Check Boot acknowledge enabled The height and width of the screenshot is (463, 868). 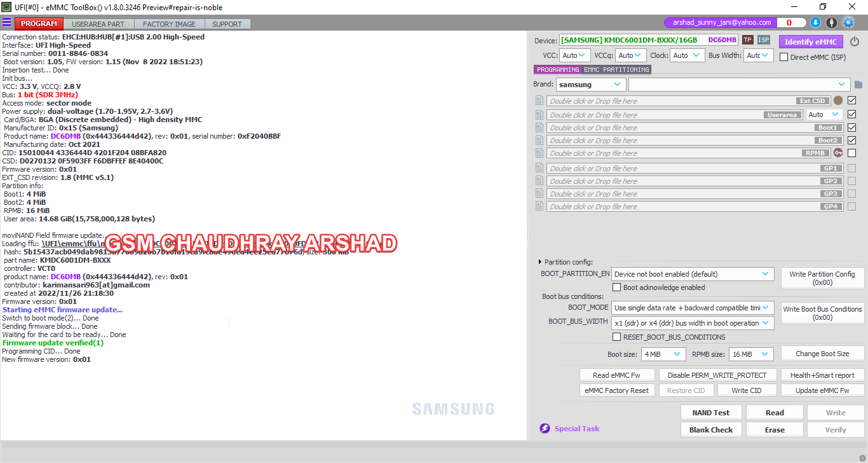[x=616, y=287]
